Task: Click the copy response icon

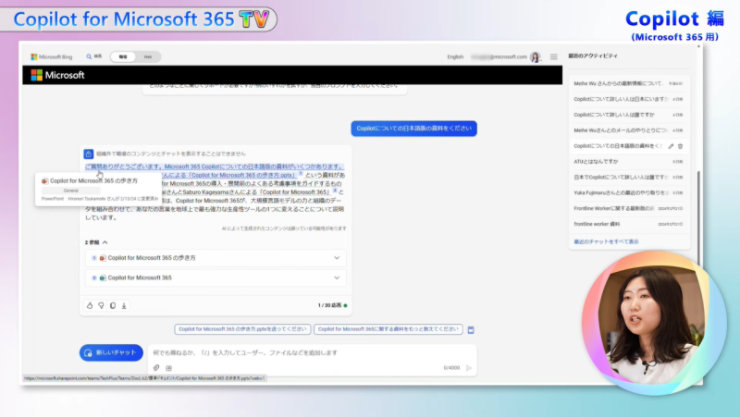Action: 113,306
